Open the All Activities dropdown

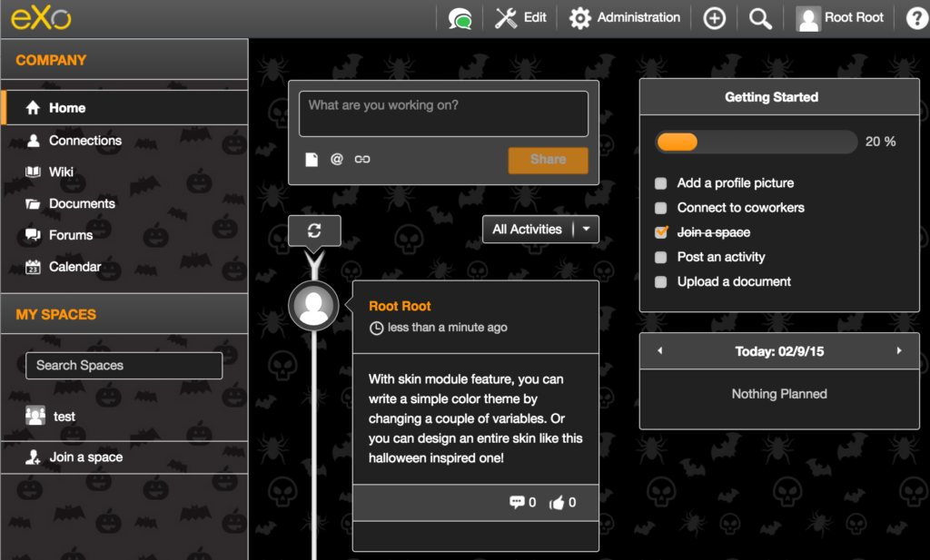pyautogui.click(x=539, y=229)
